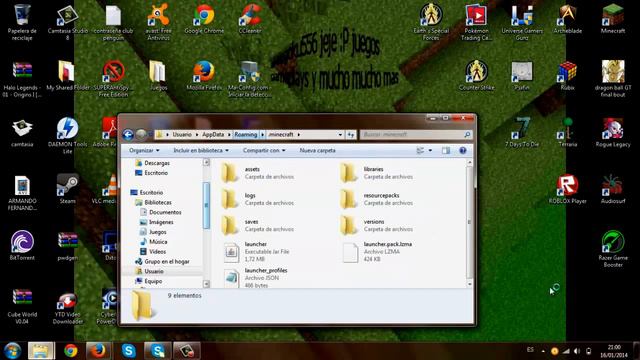
Task: Select the Minecraft desktop shortcut
Action: (x=613, y=19)
